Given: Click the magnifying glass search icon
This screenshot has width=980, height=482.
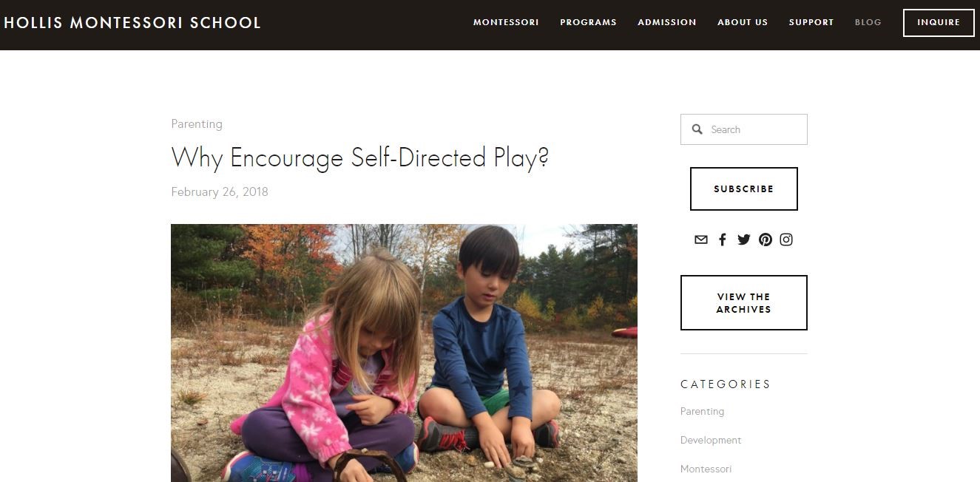Looking at the screenshot, I should pyautogui.click(x=697, y=129).
